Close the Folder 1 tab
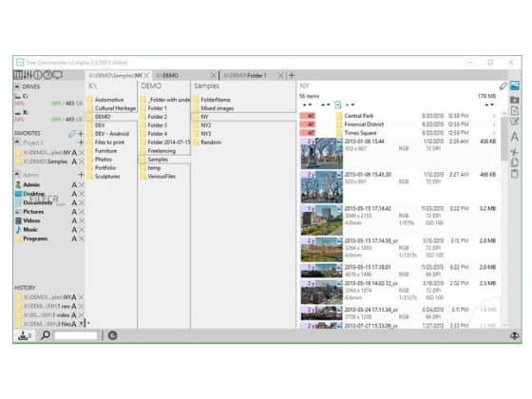 tap(281, 75)
